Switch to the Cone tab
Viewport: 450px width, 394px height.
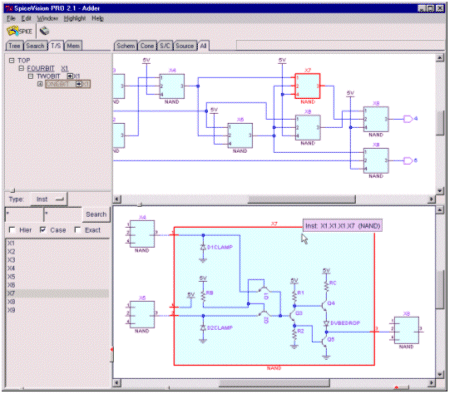(147, 46)
